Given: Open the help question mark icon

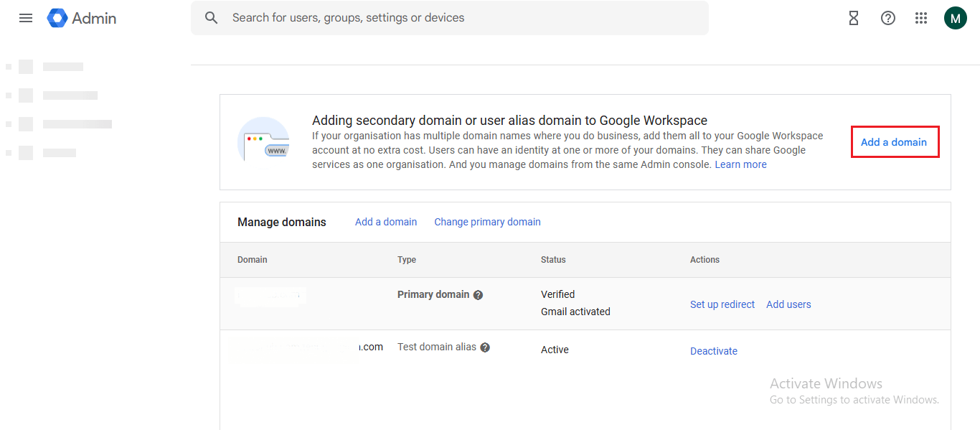Looking at the screenshot, I should pyautogui.click(x=888, y=19).
